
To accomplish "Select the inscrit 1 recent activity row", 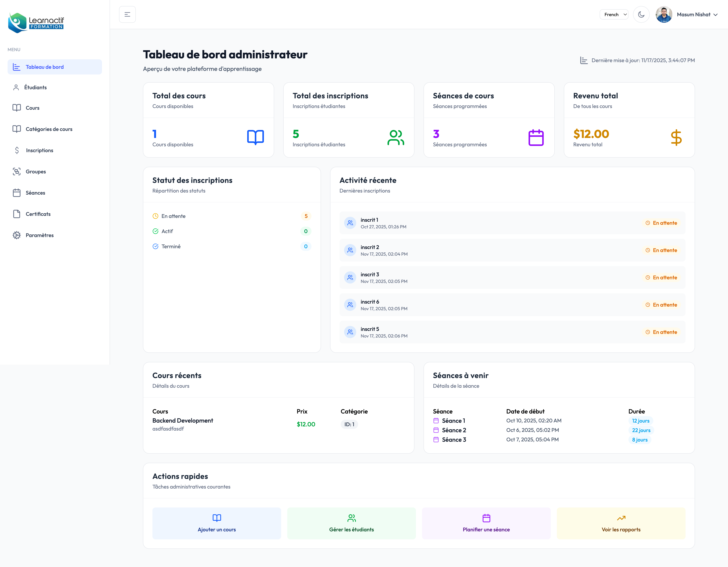I will pos(512,223).
